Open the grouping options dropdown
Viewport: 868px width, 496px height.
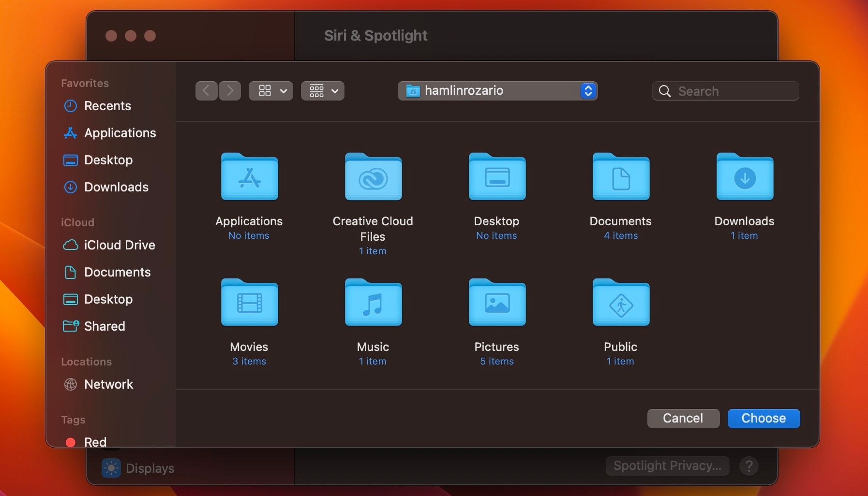323,91
